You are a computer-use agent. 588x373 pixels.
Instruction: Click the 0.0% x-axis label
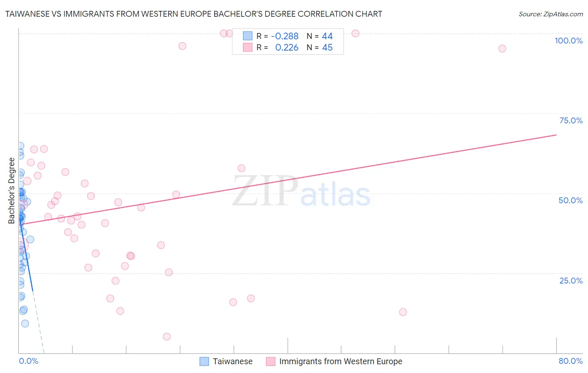tap(28, 361)
